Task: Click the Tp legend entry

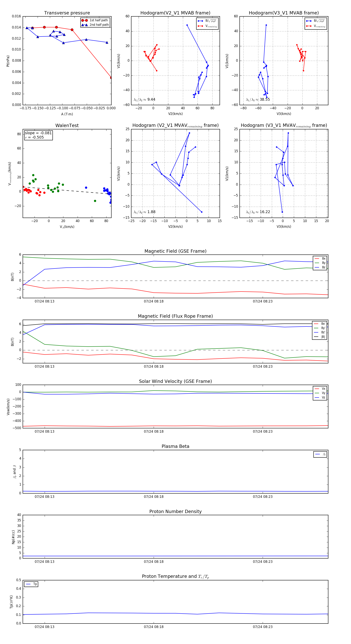Action: coord(31,584)
